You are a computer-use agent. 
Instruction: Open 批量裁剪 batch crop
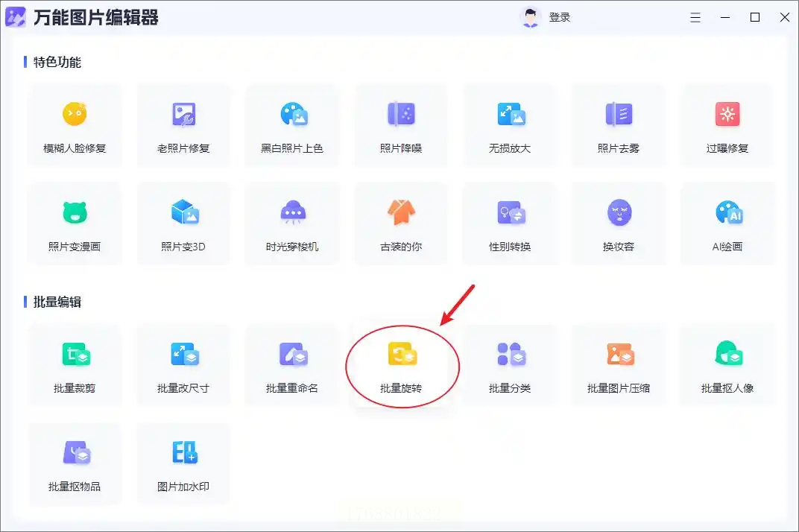coord(75,365)
